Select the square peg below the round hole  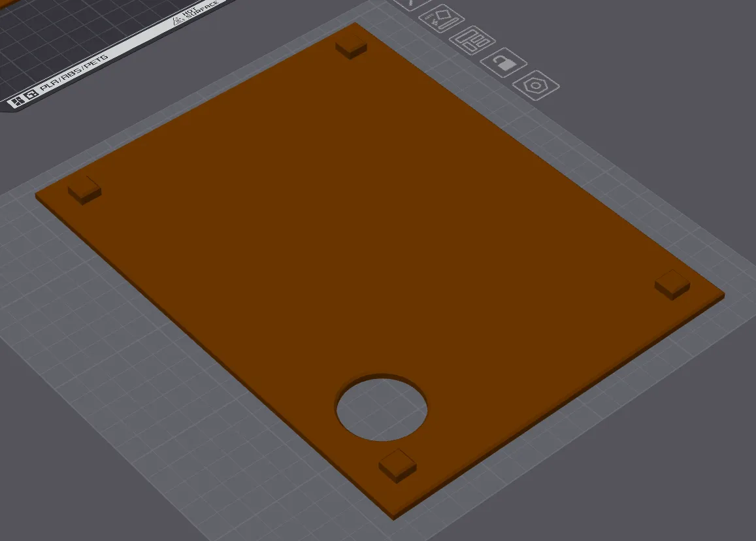(397, 466)
